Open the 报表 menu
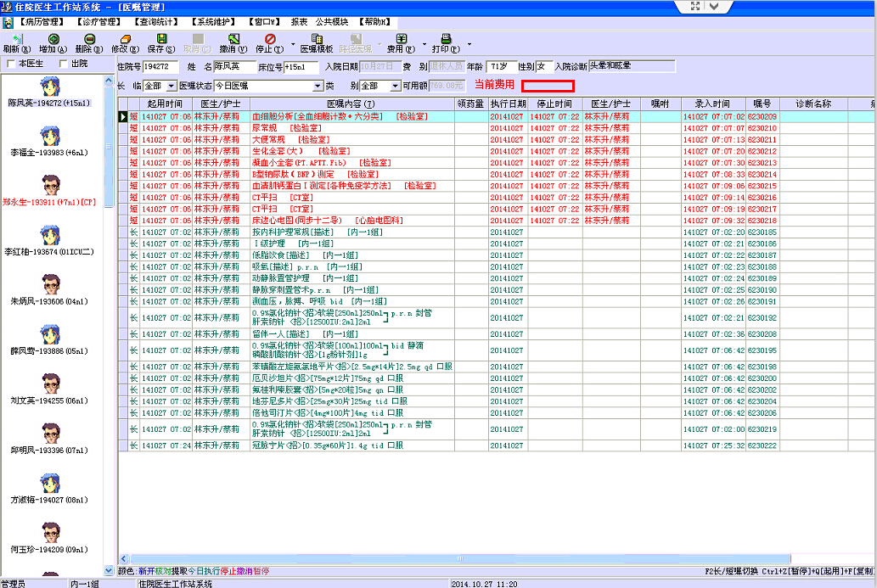Screen dimensions: 877x588 pyautogui.click(x=299, y=22)
